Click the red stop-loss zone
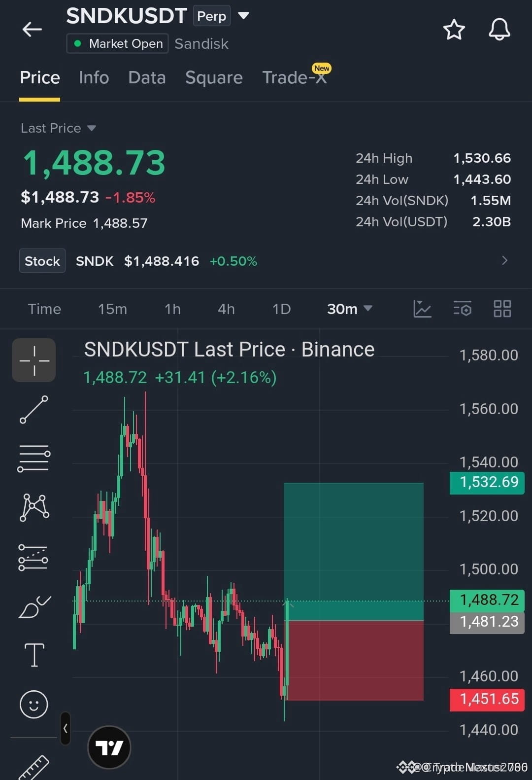The image size is (532, 780). (x=354, y=660)
